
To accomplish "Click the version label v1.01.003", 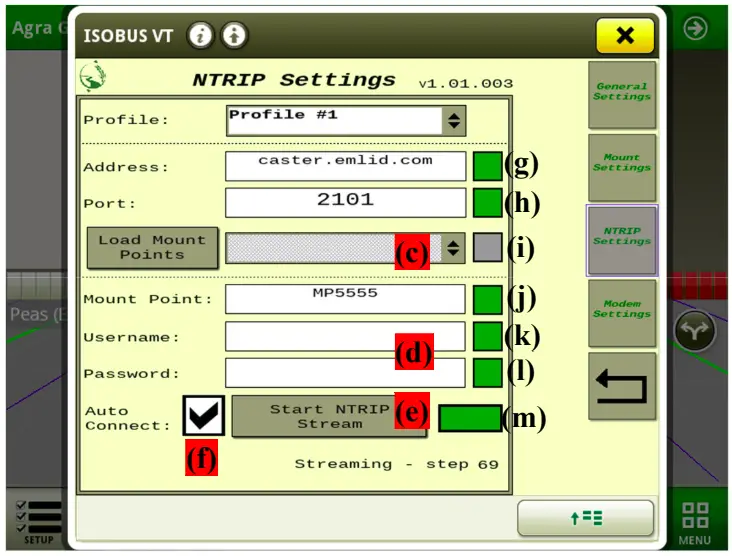I will (x=466, y=84).
